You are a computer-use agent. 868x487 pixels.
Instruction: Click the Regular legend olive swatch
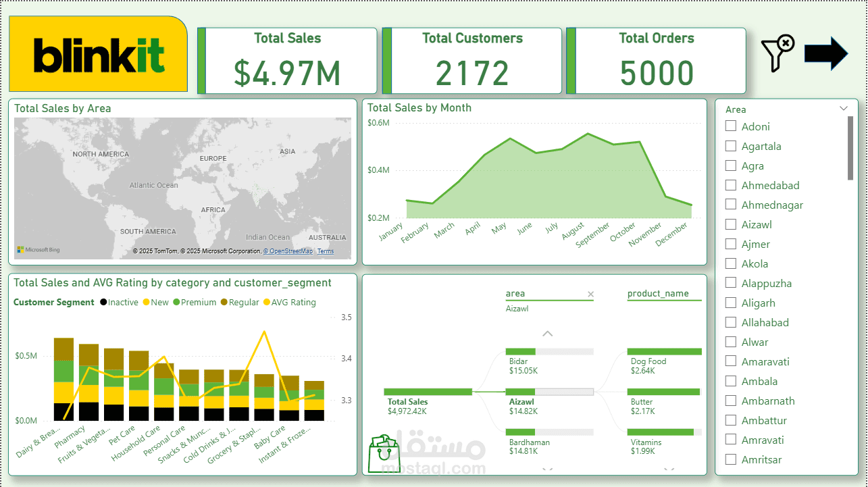tap(224, 302)
